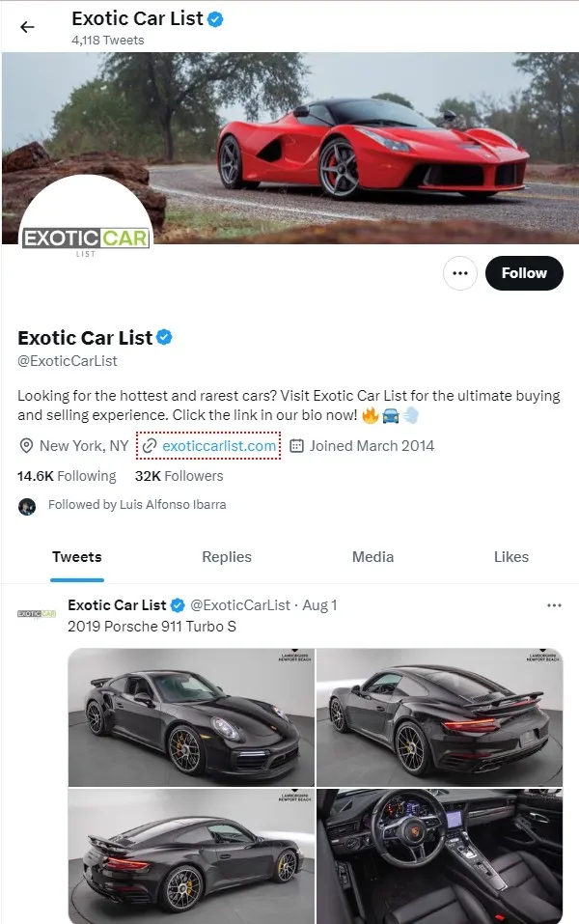Viewport: 579px width, 924px height.
Task: Click the verified checkmark on the Porsche tweet
Action: click(177, 605)
